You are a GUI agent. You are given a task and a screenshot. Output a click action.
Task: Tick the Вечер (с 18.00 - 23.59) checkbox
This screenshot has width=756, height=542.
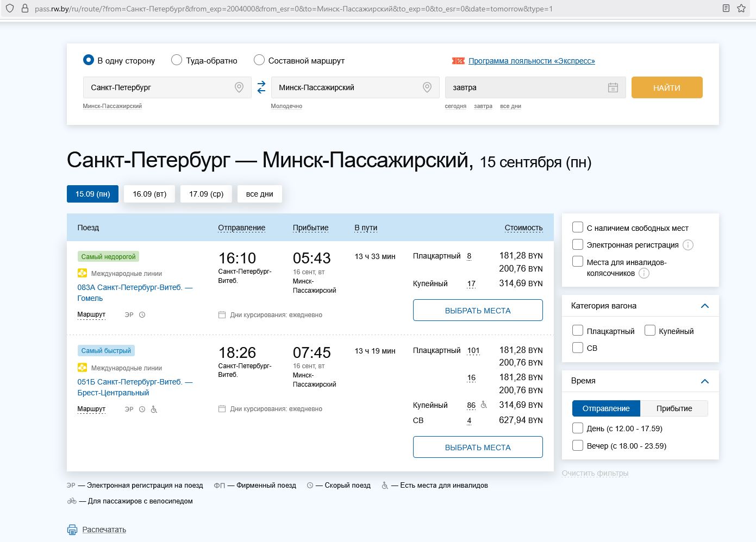click(x=578, y=445)
